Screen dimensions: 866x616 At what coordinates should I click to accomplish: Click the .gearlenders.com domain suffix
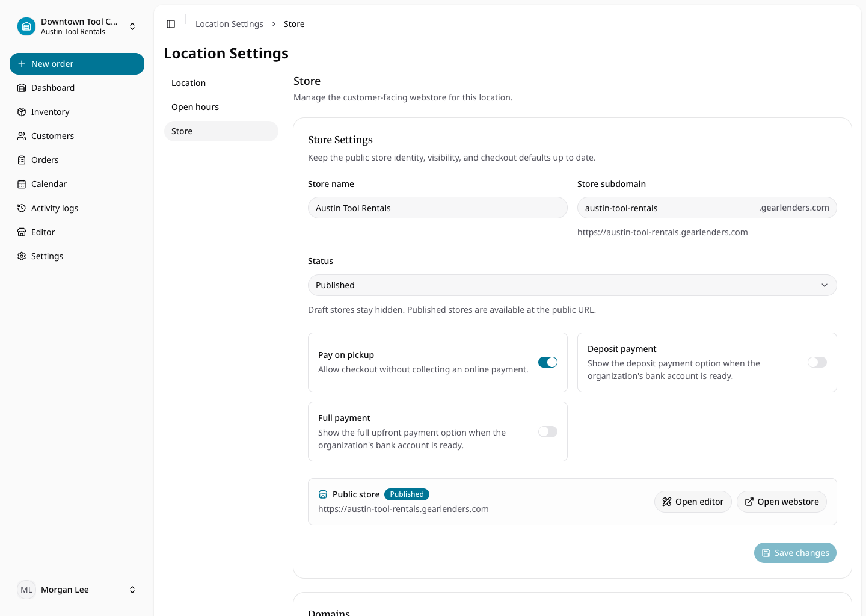click(x=794, y=208)
